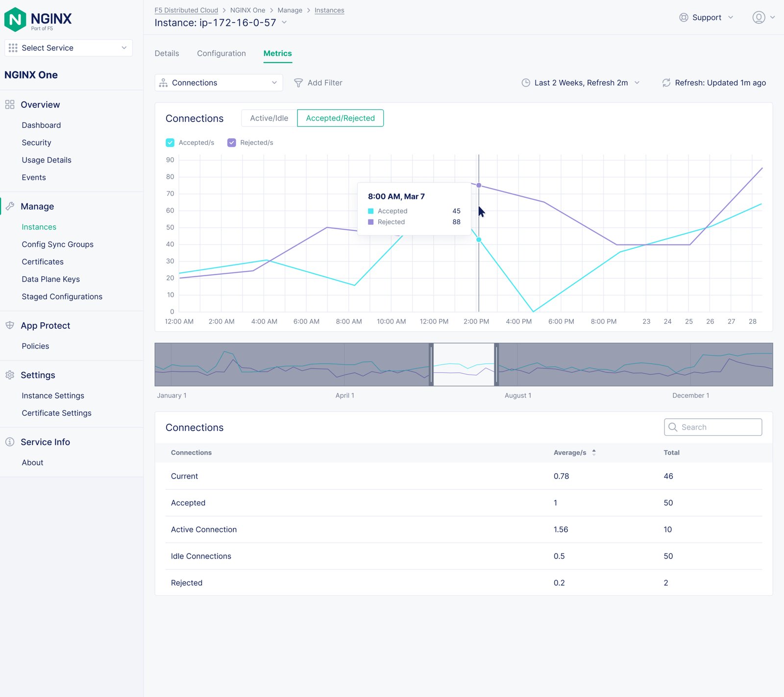Click the NGINX logo icon

click(15, 20)
